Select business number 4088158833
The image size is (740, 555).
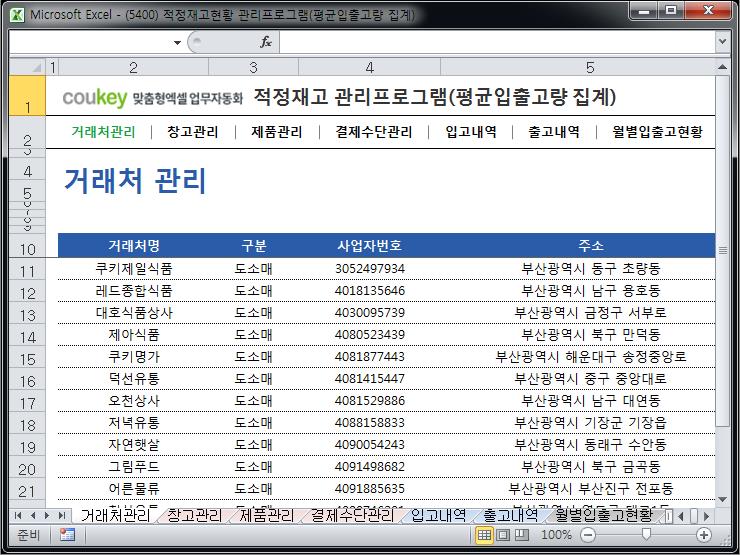click(x=370, y=422)
